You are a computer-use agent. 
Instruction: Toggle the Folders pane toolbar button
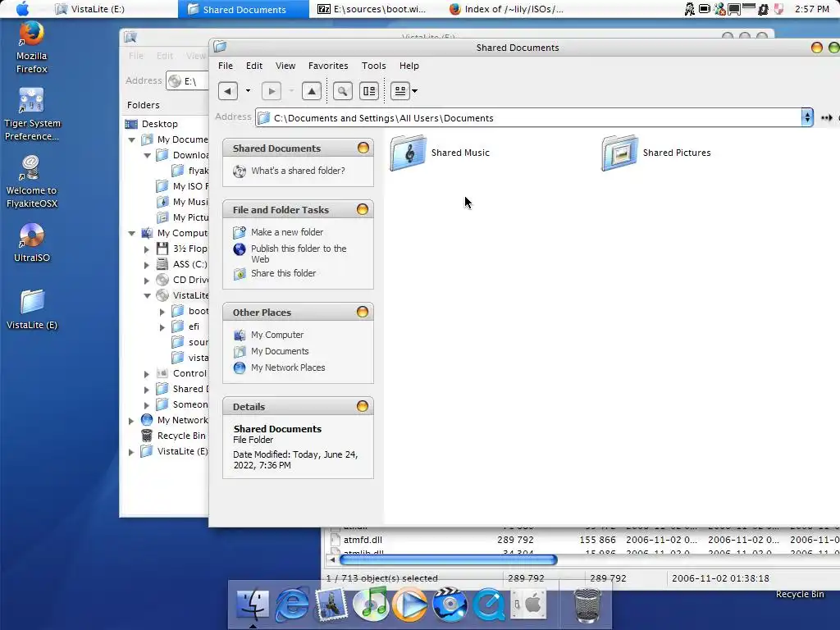[x=369, y=91]
